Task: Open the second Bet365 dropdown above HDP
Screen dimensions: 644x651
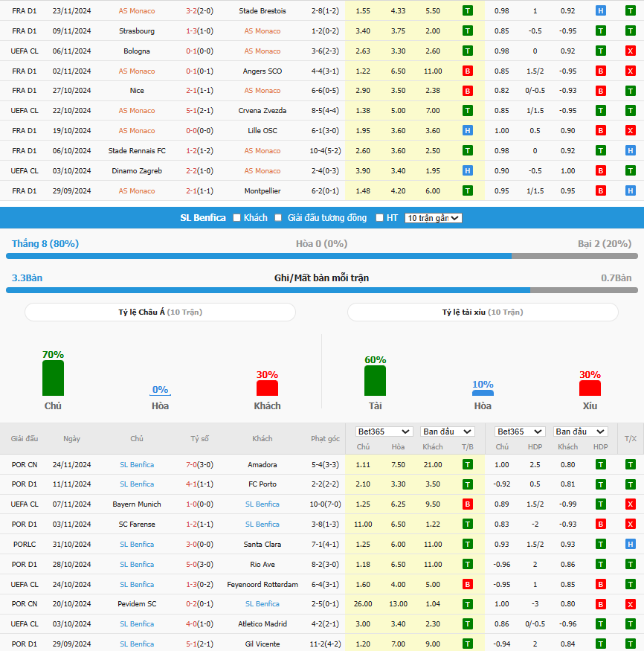Action: (520, 432)
